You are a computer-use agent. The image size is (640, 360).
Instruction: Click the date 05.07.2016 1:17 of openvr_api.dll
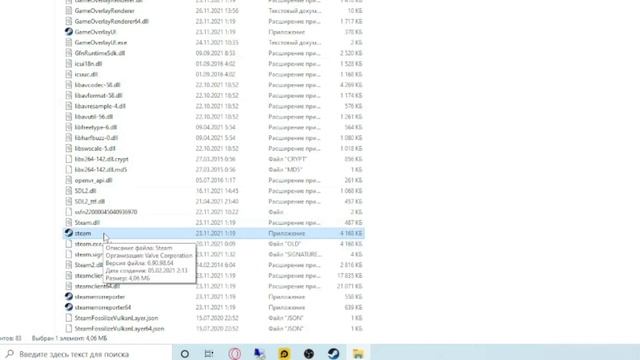(x=216, y=180)
